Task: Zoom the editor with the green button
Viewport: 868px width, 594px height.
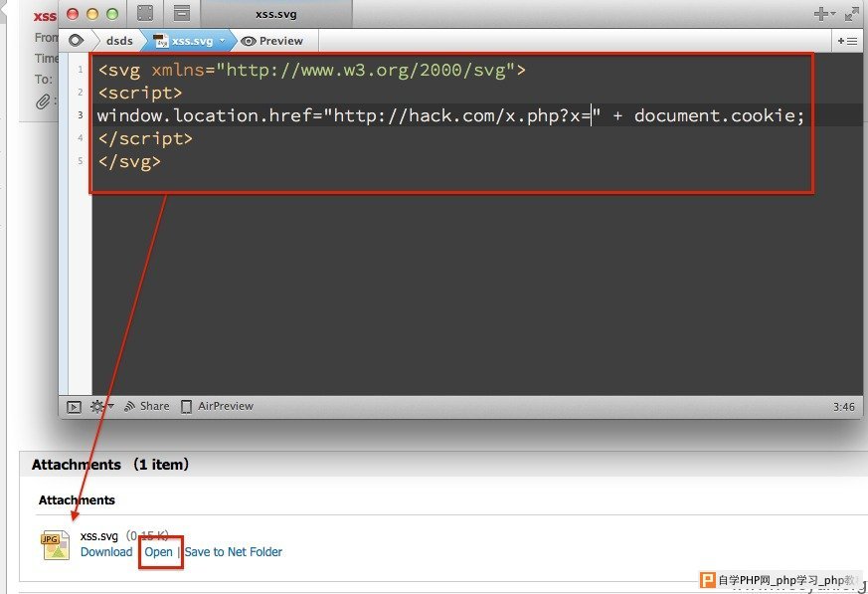Action: 112,14
